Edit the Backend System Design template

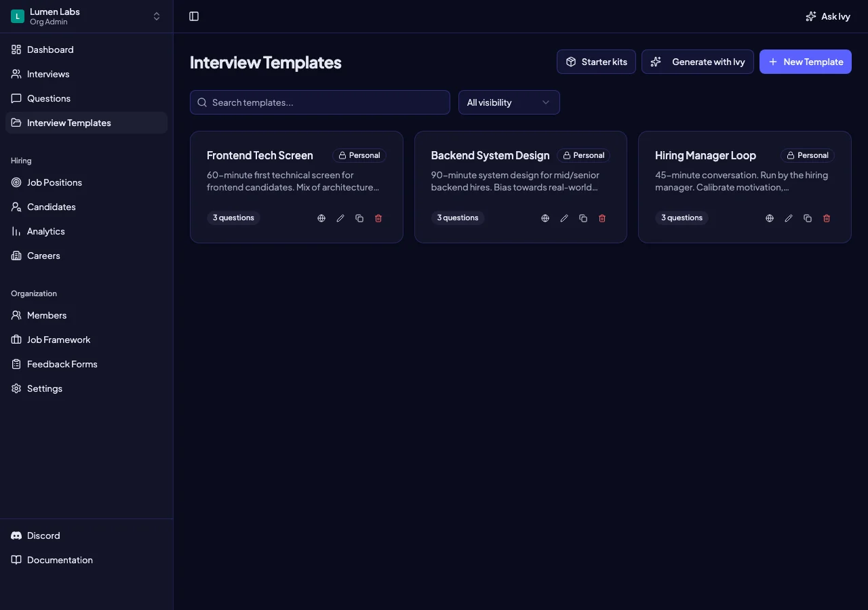(564, 218)
